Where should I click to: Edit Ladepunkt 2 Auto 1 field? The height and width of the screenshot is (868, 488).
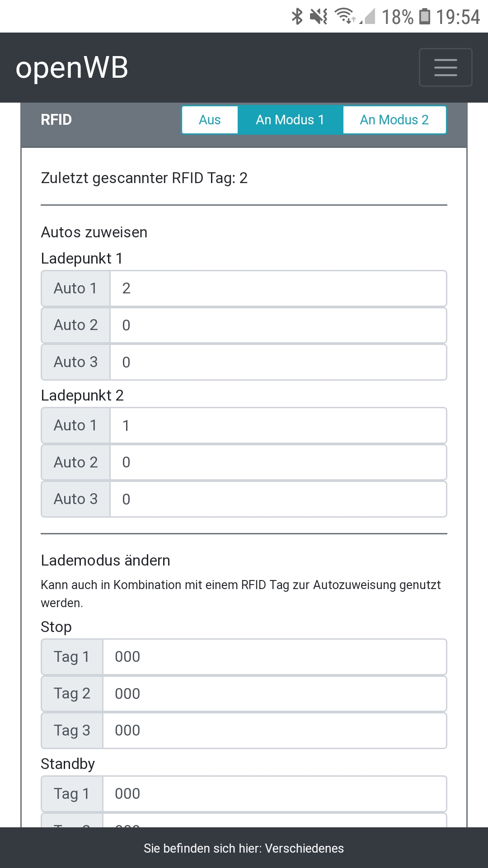coord(278,425)
